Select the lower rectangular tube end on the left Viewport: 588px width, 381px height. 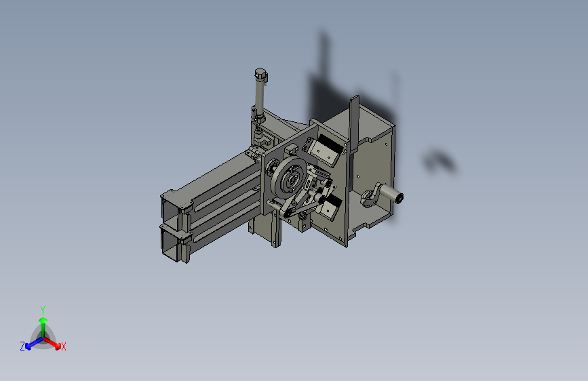point(176,245)
